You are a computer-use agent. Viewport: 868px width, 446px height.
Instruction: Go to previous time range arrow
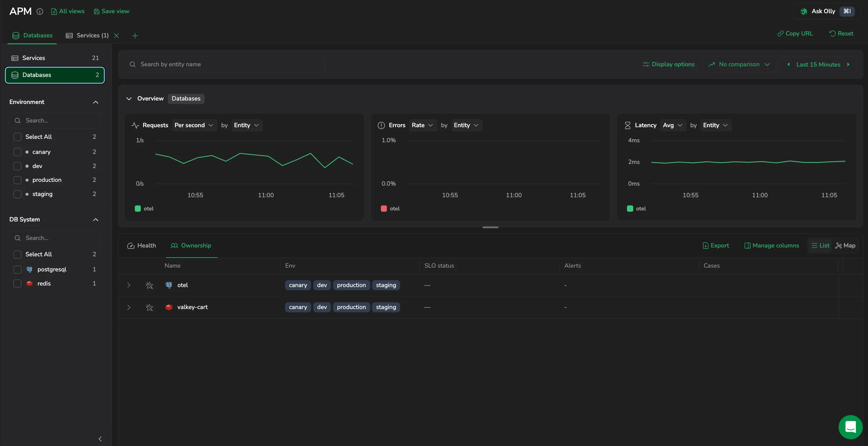788,64
